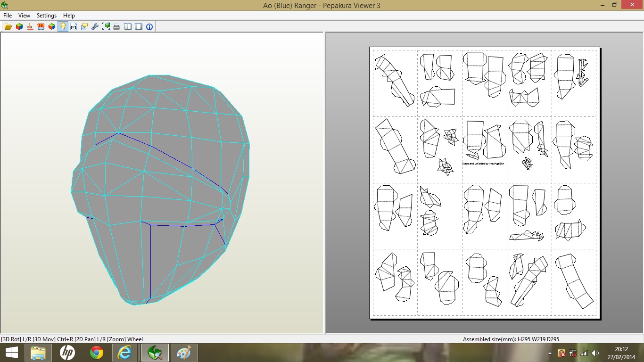This screenshot has width=644, height=362.
Task: Click the yellow speech bubble toolbar icon
Action: coord(84,26)
